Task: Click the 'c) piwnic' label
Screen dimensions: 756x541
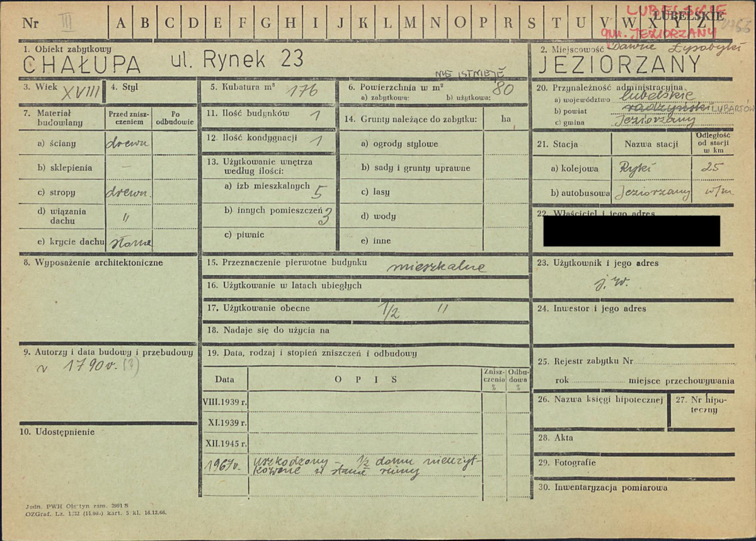Action: pos(244,235)
